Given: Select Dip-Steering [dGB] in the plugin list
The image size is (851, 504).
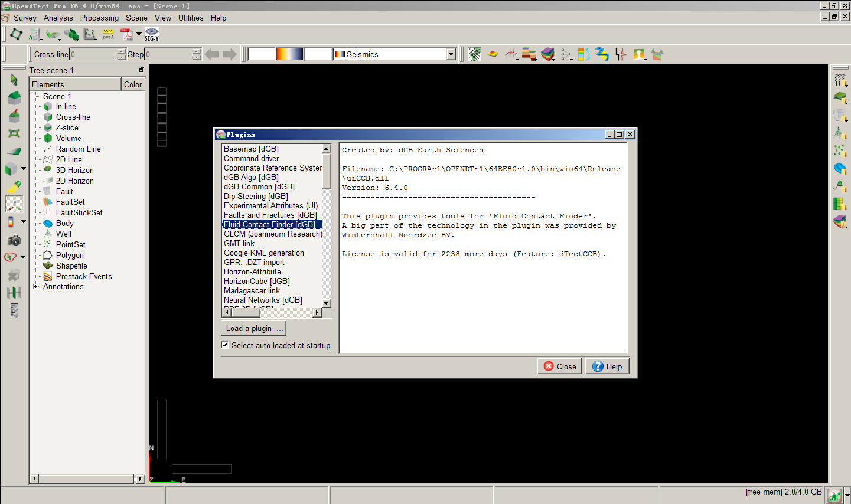Looking at the screenshot, I should click(x=256, y=196).
